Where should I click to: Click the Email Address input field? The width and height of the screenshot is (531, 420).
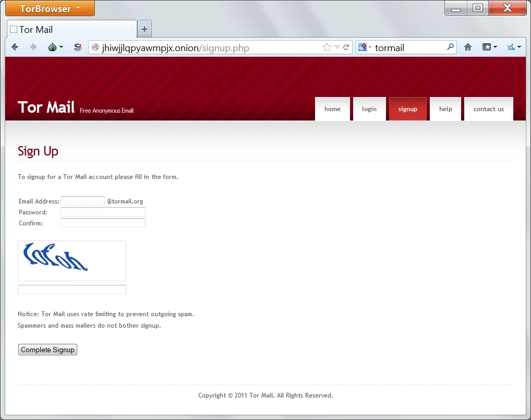pyautogui.click(x=82, y=201)
